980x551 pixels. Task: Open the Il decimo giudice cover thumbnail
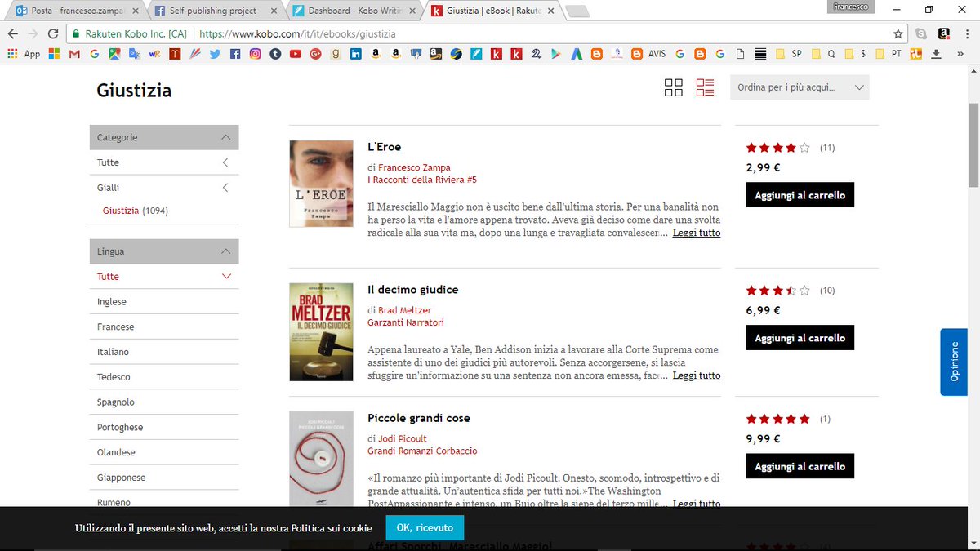coord(321,332)
